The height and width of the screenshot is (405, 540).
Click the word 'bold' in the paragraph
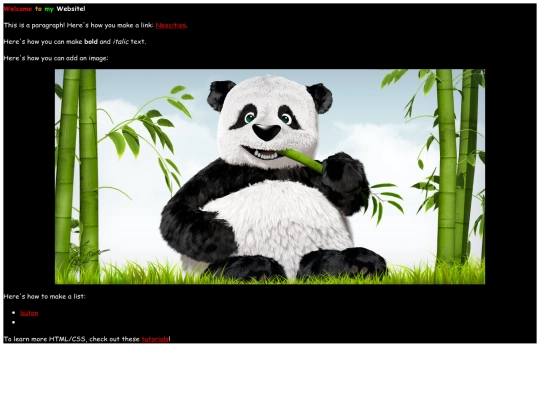pos(91,42)
